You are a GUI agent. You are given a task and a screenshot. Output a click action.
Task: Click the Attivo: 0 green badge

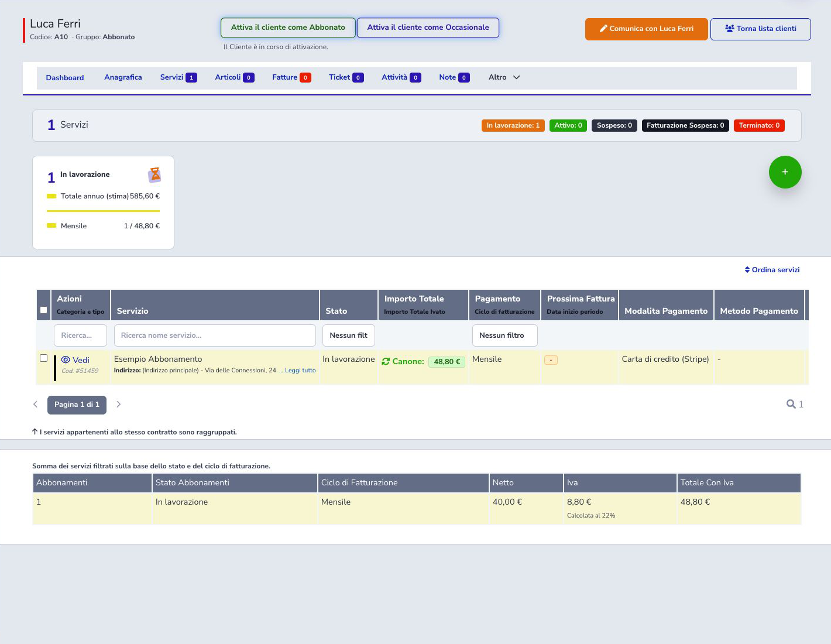(568, 125)
